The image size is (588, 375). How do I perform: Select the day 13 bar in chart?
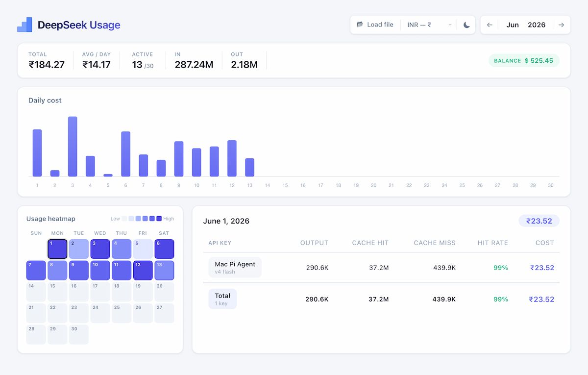249,167
